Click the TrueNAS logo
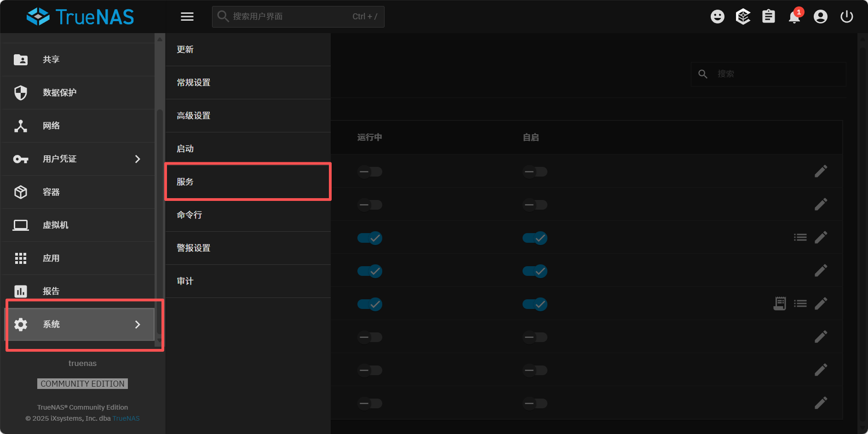This screenshot has height=434, width=868. click(x=80, y=17)
